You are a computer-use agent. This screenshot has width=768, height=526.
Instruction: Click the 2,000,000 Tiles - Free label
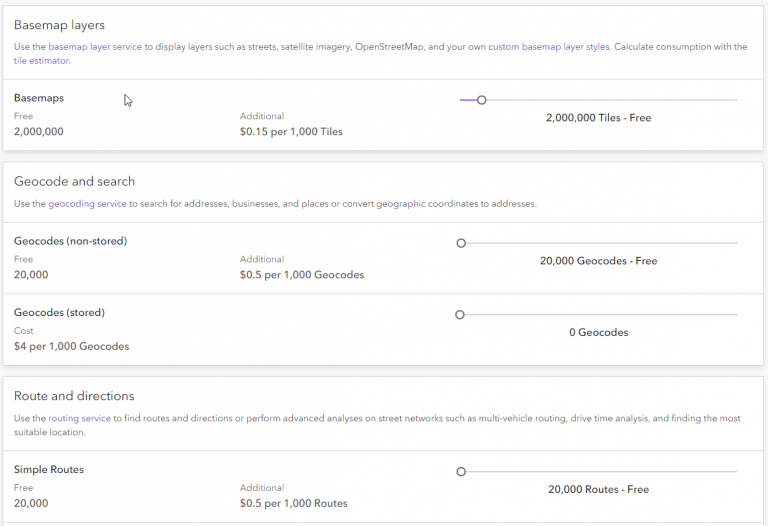tap(598, 118)
